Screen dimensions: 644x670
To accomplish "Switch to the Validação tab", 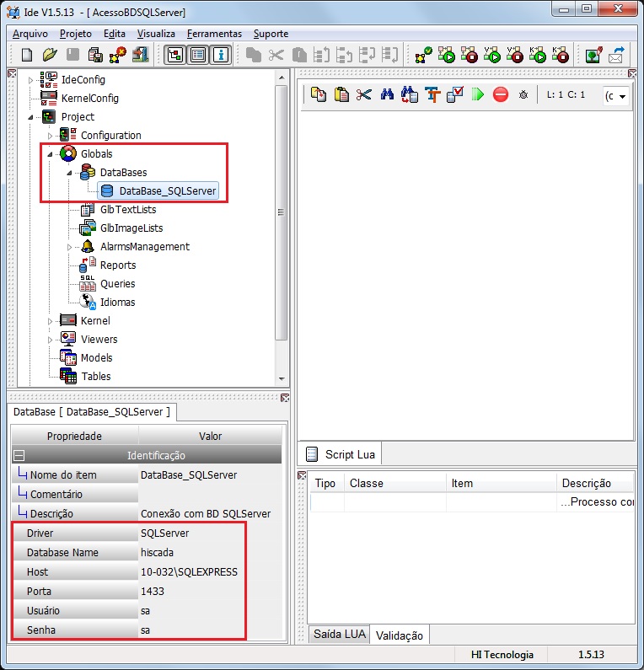I will [x=400, y=635].
